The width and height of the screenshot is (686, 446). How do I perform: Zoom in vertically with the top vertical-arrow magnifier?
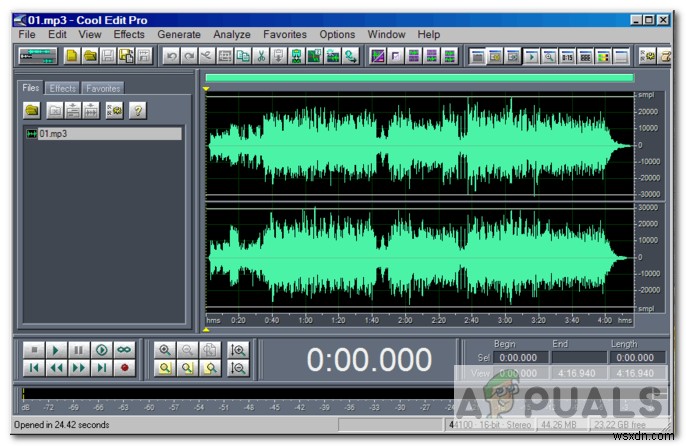click(x=238, y=350)
